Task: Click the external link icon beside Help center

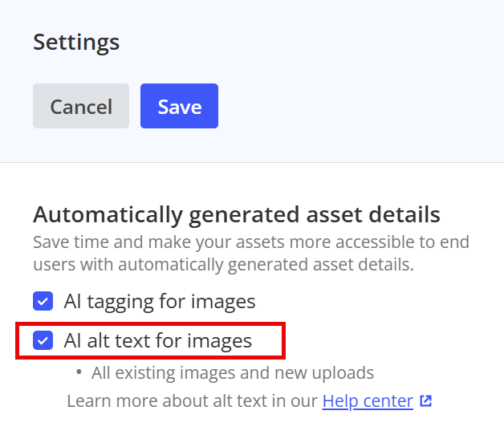Action: (426, 400)
